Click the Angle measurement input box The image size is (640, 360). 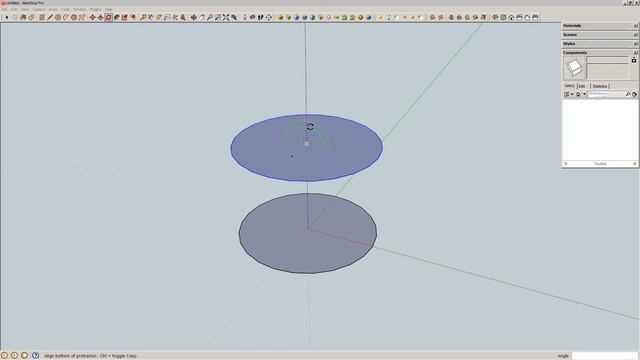point(604,356)
